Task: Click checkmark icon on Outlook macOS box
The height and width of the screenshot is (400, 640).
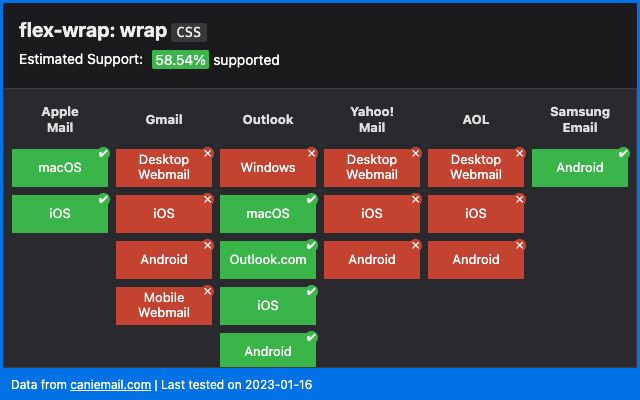Action: click(311, 199)
